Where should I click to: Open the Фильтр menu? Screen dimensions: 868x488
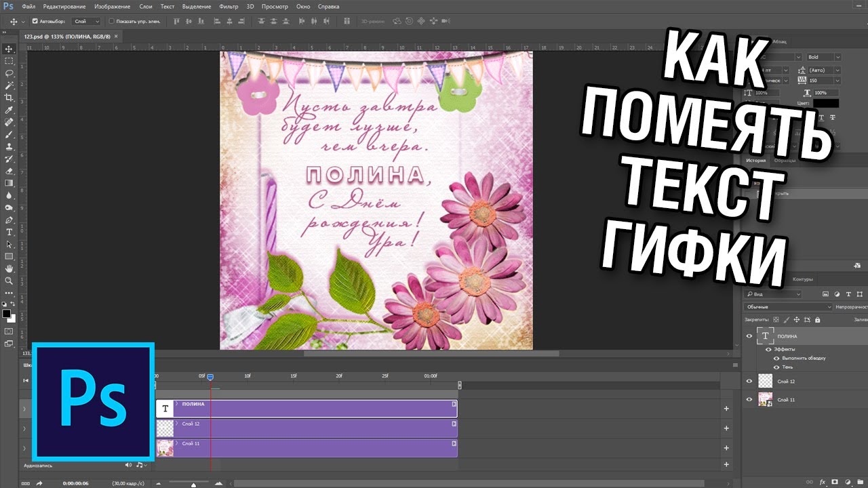(229, 6)
